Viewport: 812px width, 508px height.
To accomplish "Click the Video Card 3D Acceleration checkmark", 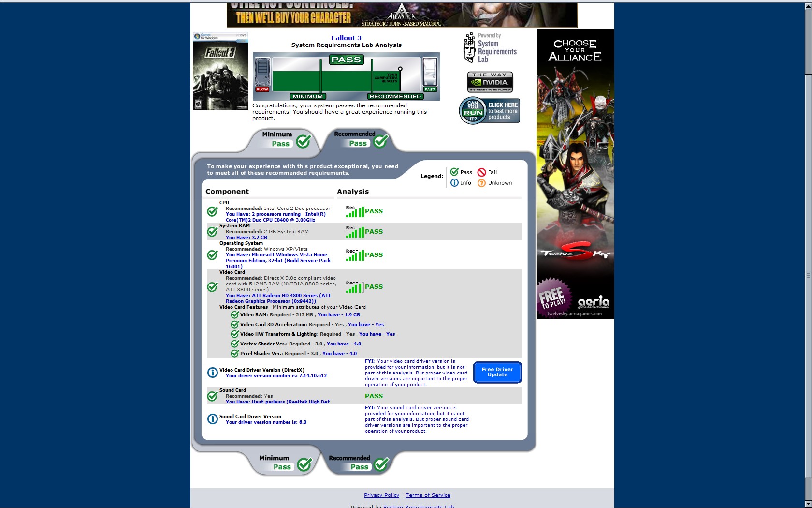I will (235, 324).
